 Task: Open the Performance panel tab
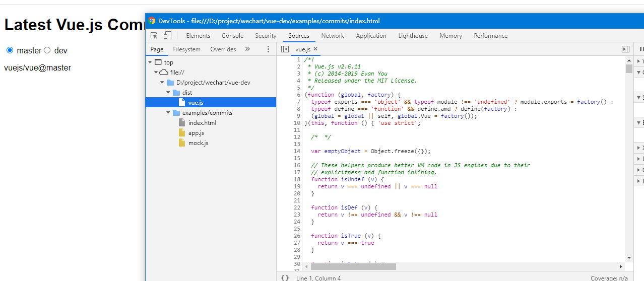point(491,36)
